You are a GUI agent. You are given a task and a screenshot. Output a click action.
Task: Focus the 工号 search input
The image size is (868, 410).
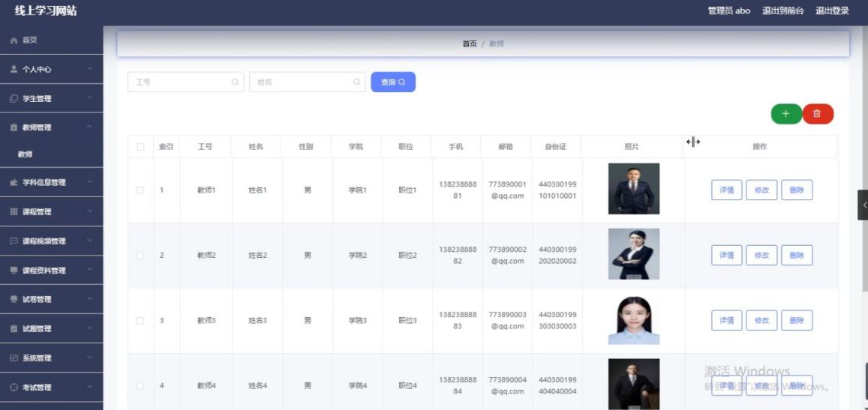coord(185,82)
